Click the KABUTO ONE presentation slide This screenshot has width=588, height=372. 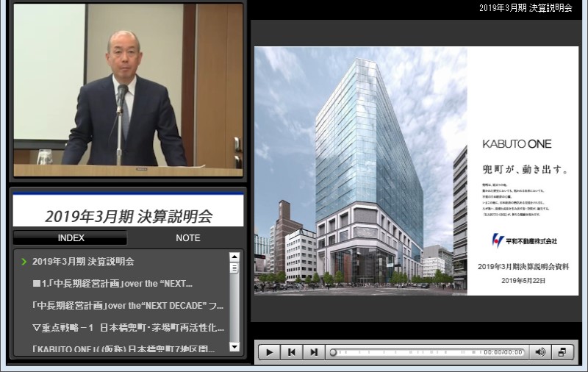tap(416, 171)
